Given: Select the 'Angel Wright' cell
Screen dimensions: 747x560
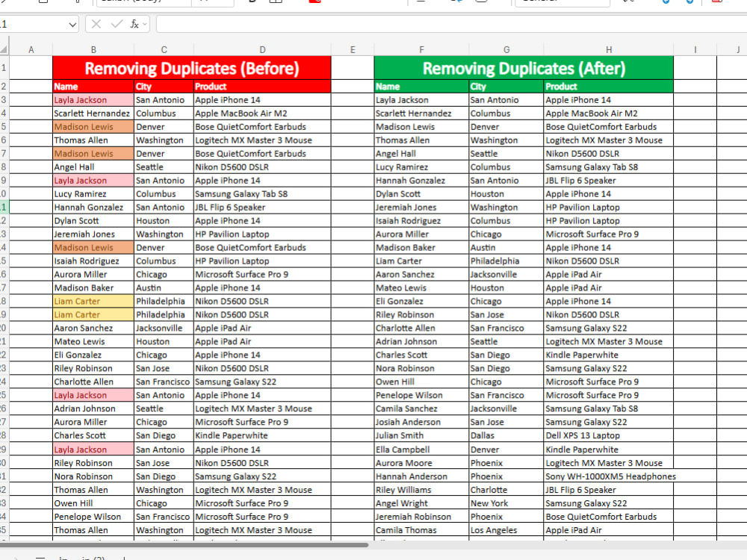Looking at the screenshot, I should 421,503.
